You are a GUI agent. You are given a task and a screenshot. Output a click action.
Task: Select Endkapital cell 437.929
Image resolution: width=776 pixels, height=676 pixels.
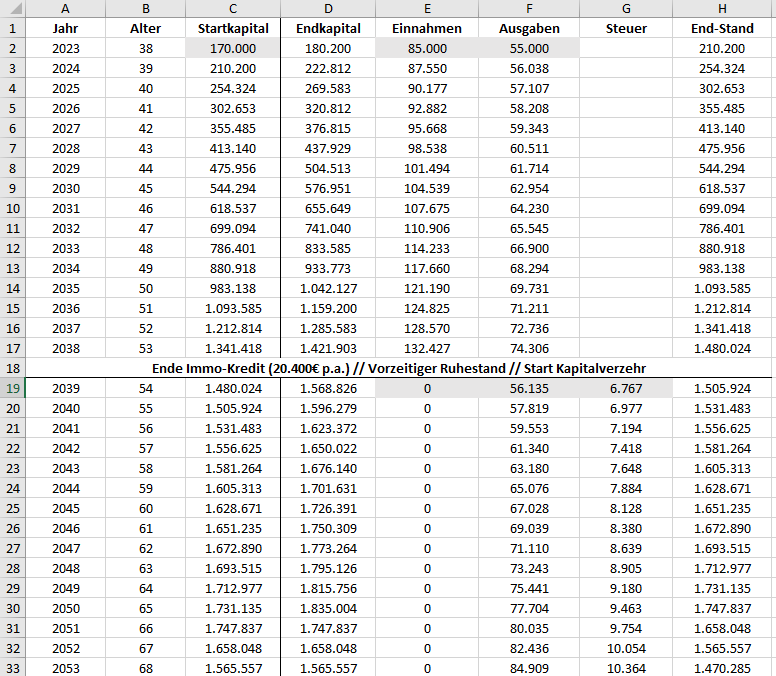328,148
